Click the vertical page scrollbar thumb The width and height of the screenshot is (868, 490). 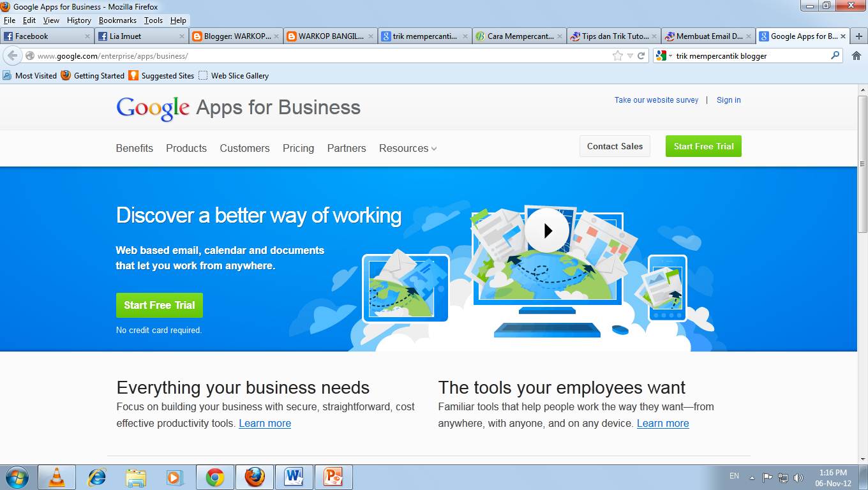(x=862, y=165)
